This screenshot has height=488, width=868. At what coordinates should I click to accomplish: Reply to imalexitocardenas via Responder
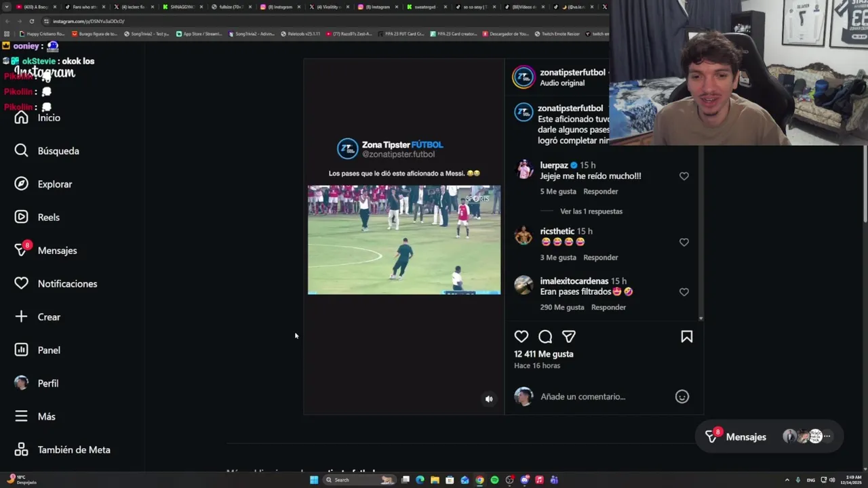point(608,308)
